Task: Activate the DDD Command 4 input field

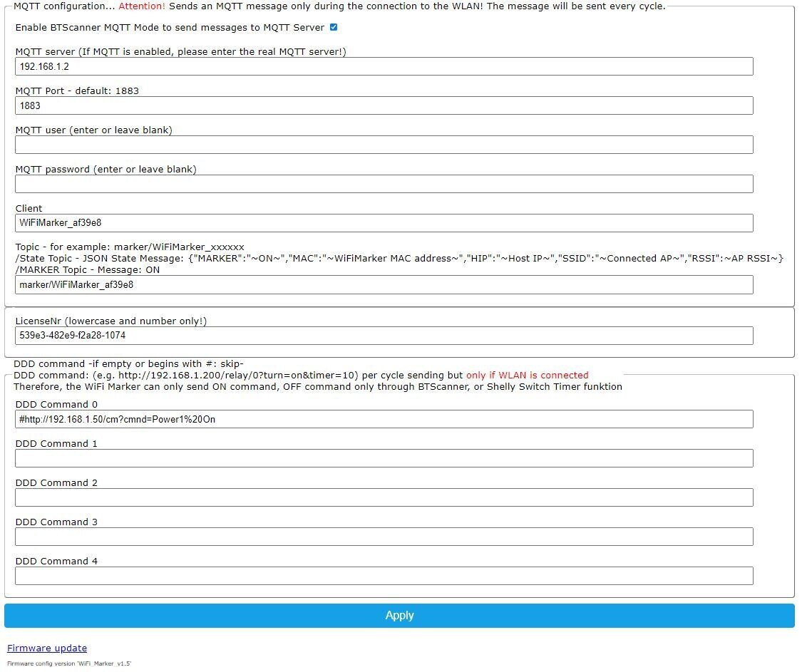Action: [x=384, y=576]
